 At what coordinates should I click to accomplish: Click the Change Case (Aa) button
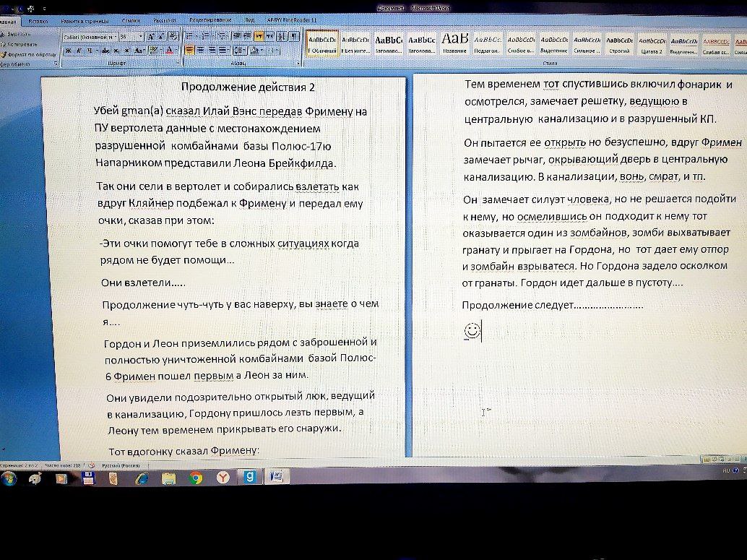coord(139,51)
